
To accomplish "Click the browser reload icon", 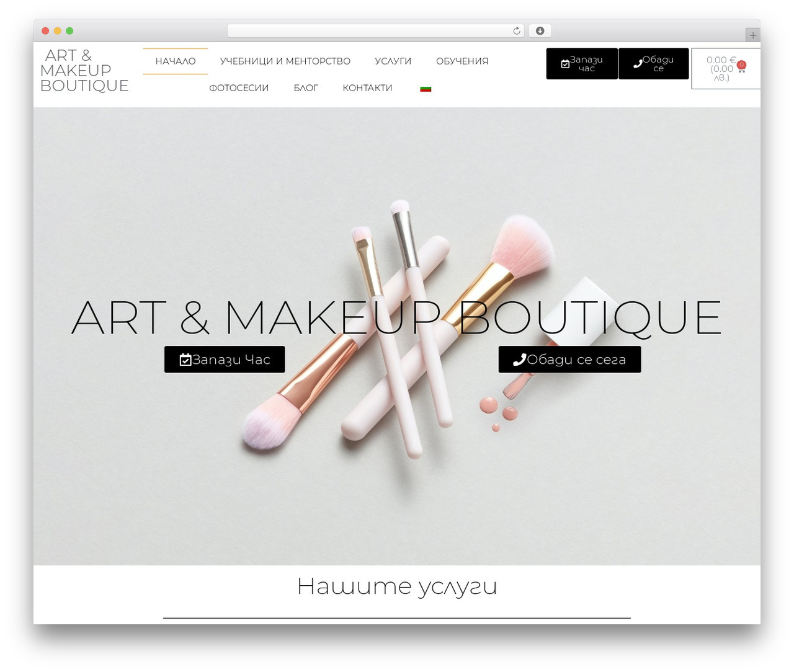I will click(x=516, y=31).
